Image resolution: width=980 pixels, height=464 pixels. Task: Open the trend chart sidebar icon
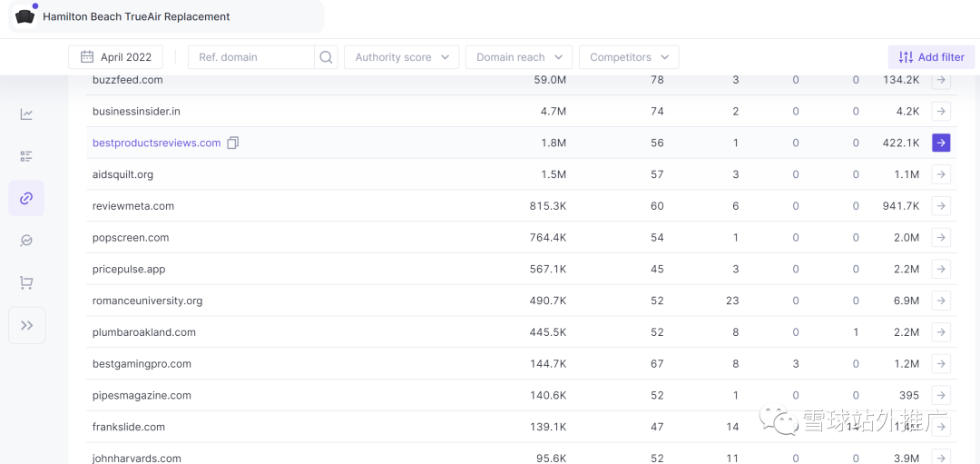coord(26,114)
